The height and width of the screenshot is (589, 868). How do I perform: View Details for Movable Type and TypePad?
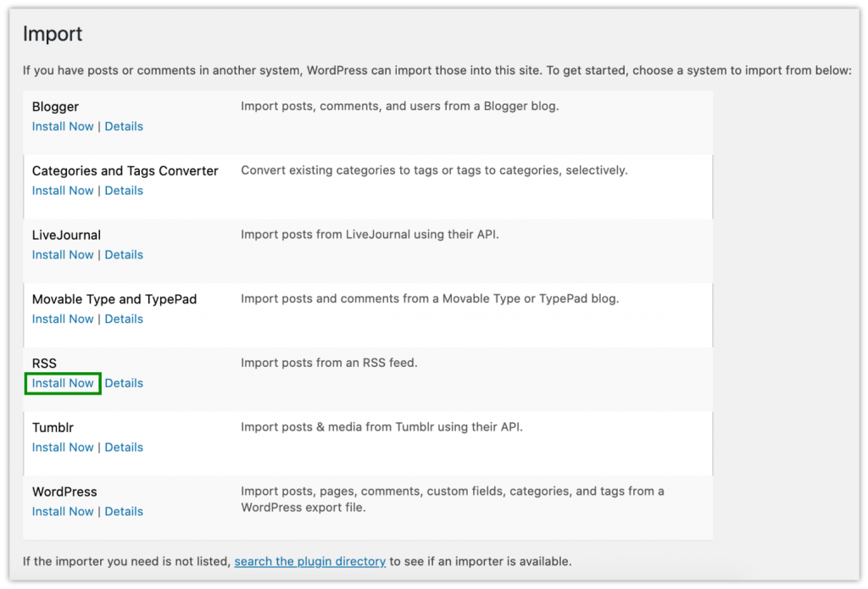pos(124,319)
